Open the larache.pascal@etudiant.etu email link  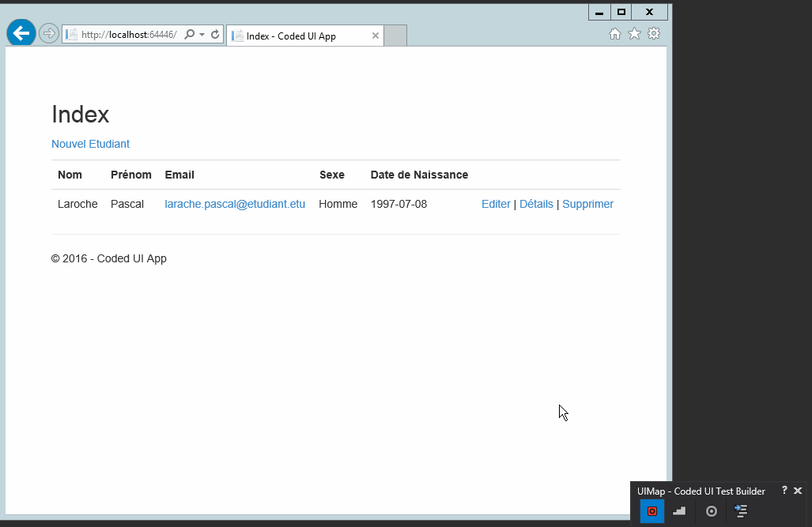[235, 204]
